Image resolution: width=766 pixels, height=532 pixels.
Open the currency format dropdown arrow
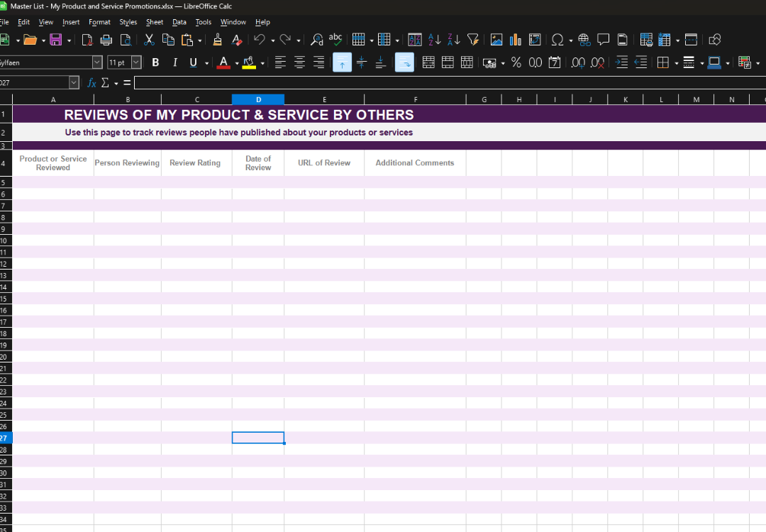click(503, 63)
